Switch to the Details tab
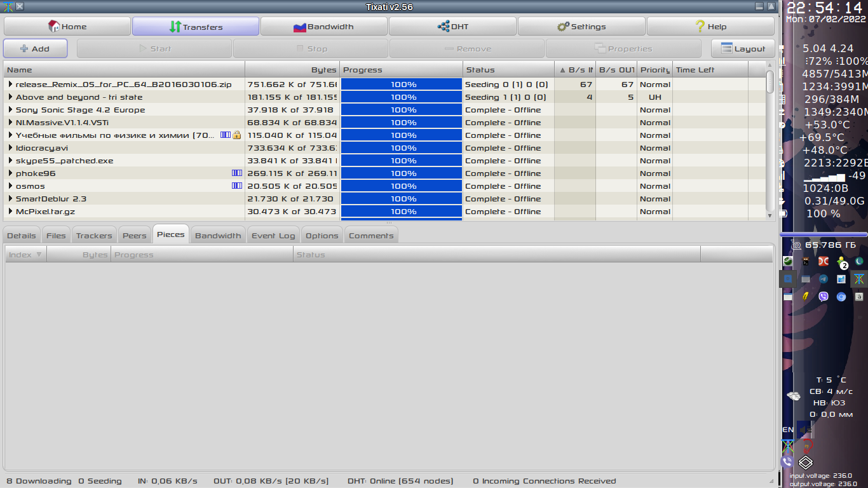 pyautogui.click(x=22, y=235)
